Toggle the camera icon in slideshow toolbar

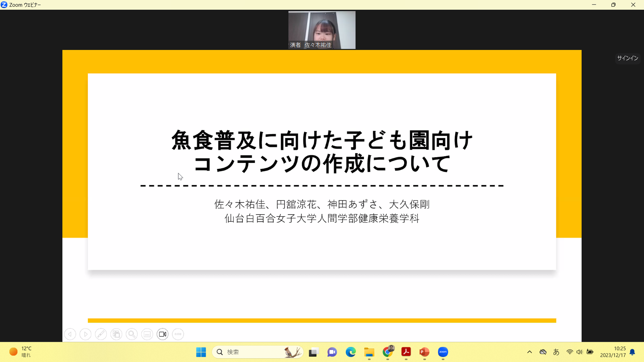163,334
